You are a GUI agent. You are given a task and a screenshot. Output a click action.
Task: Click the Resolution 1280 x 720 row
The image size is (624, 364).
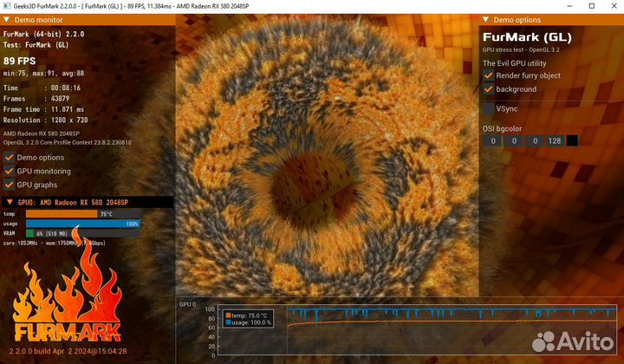click(x=45, y=120)
